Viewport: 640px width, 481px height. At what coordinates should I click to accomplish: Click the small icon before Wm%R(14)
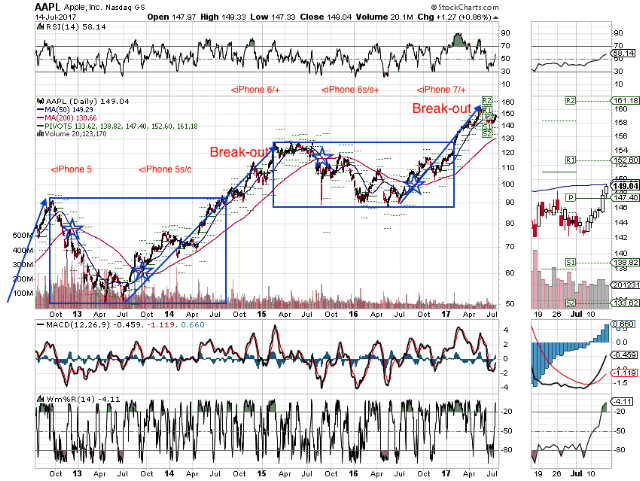tap(40, 399)
